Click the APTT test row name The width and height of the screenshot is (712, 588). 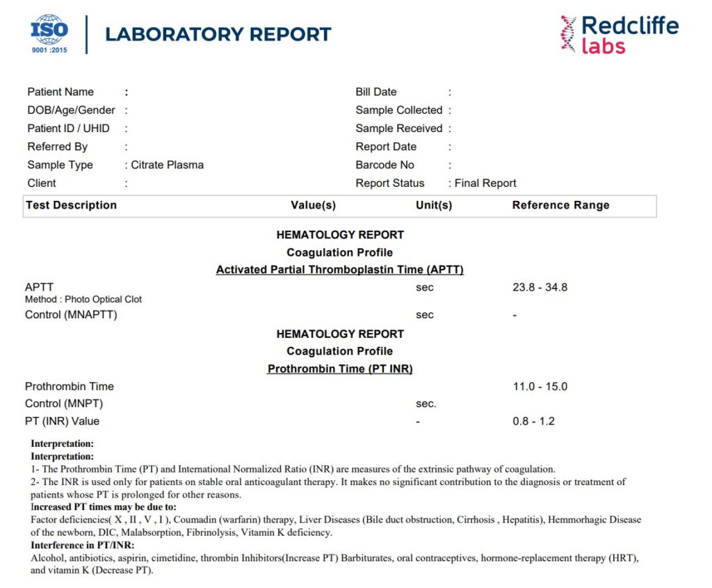click(x=40, y=287)
